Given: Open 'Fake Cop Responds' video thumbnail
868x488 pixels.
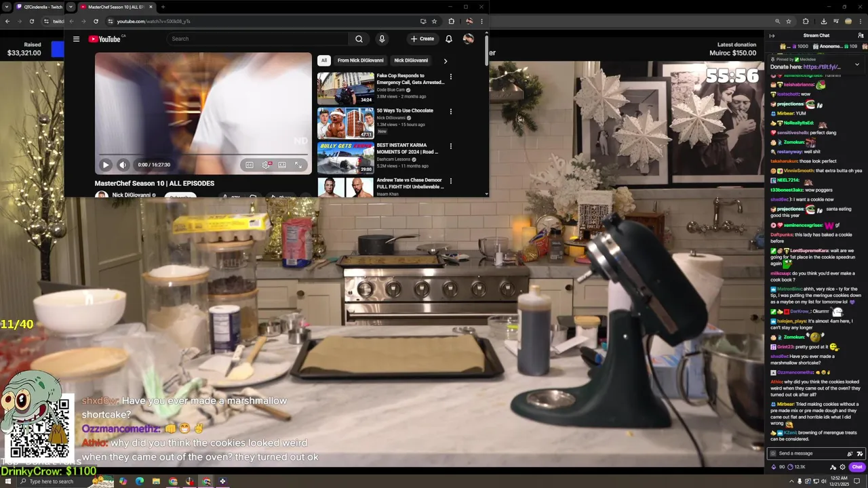Looking at the screenshot, I should click(346, 88).
